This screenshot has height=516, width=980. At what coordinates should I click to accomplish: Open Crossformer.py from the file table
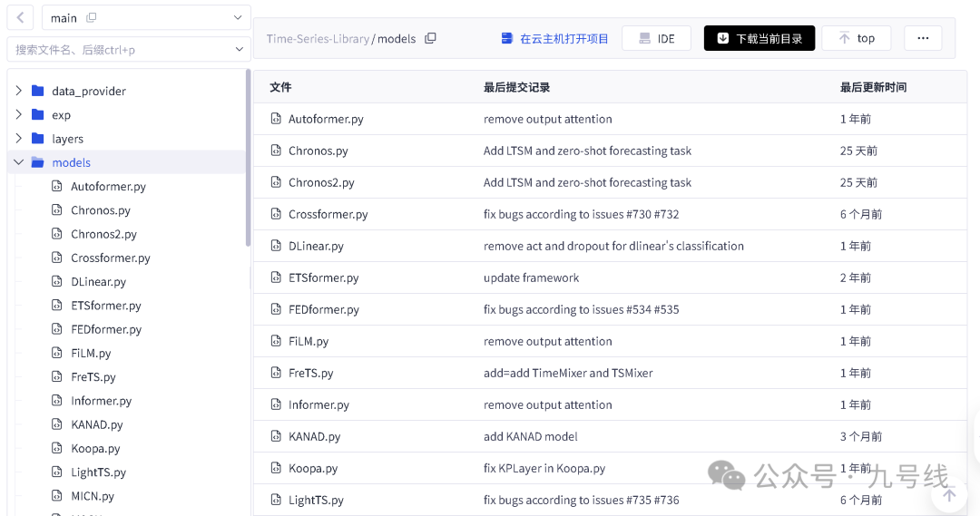328,214
